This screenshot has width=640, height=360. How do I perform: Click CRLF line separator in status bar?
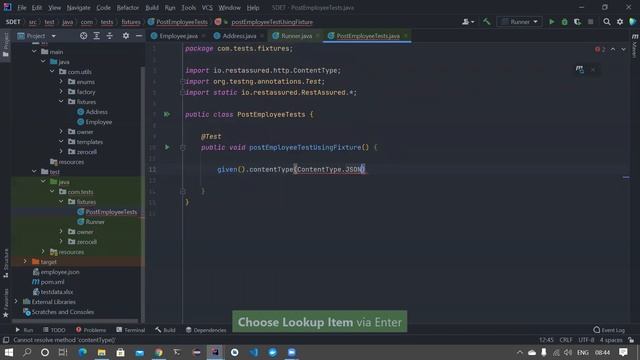coord(566,340)
